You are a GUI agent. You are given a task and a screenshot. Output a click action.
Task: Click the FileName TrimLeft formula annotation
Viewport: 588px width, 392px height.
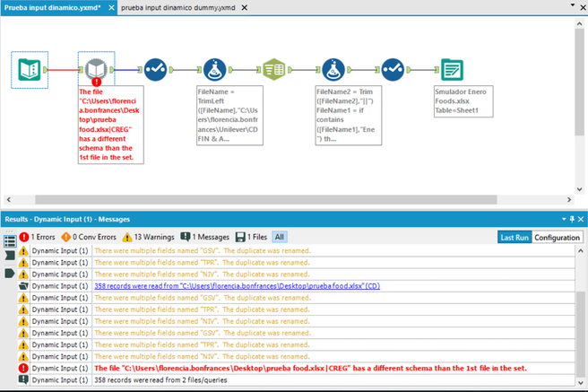click(x=229, y=115)
